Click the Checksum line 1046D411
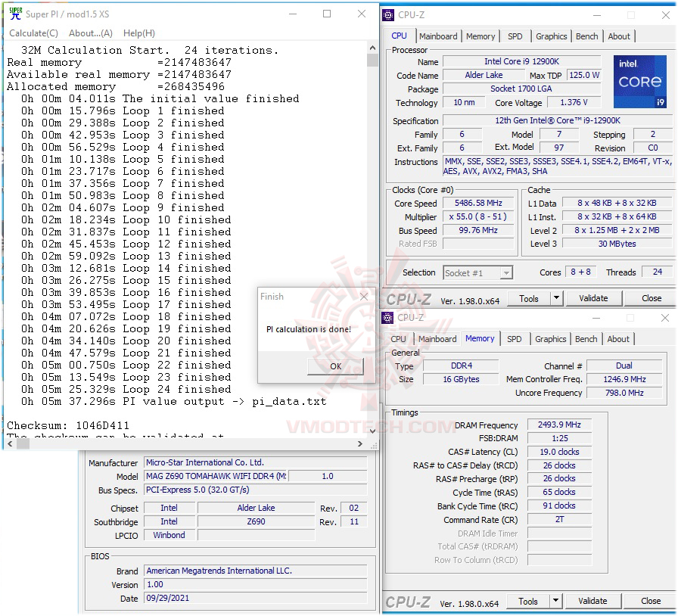 [x=68, y=425]
